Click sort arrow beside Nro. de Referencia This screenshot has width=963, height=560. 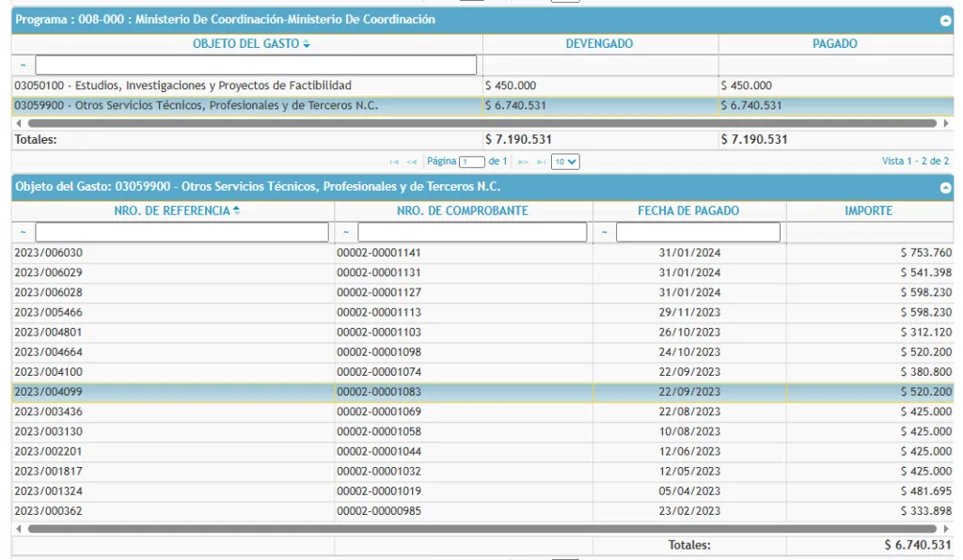click(x=237, y=211)
